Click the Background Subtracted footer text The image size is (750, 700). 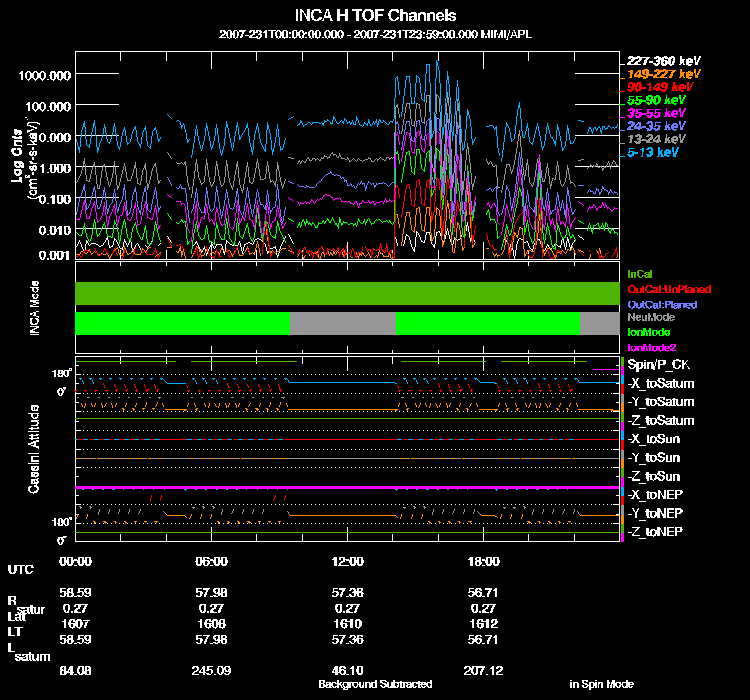pos(375,684)
